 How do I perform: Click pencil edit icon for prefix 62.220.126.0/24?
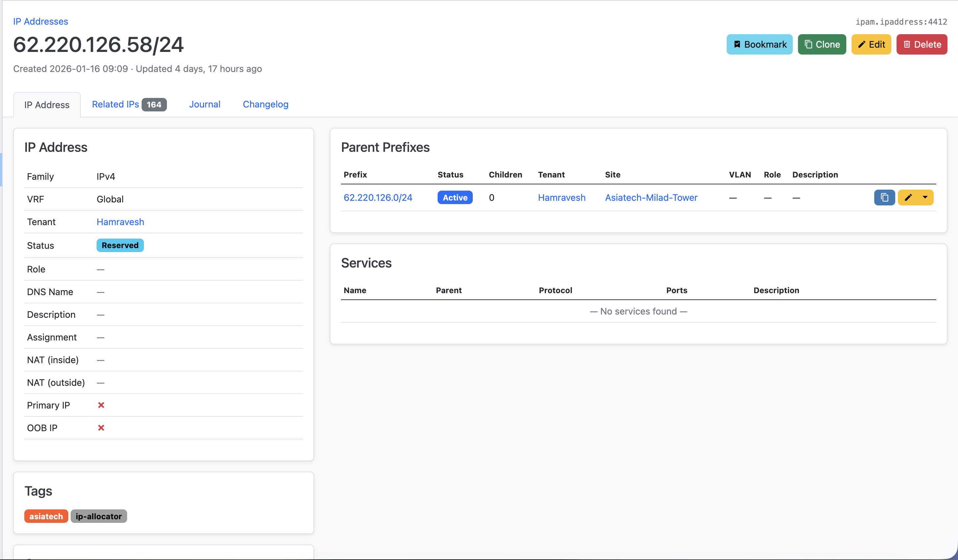[908, 198]
